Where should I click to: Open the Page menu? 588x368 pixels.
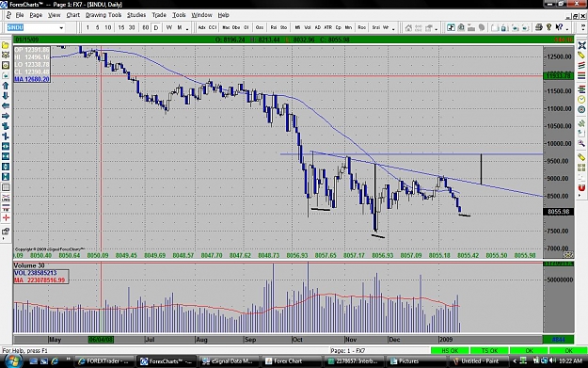pos(36,15)
